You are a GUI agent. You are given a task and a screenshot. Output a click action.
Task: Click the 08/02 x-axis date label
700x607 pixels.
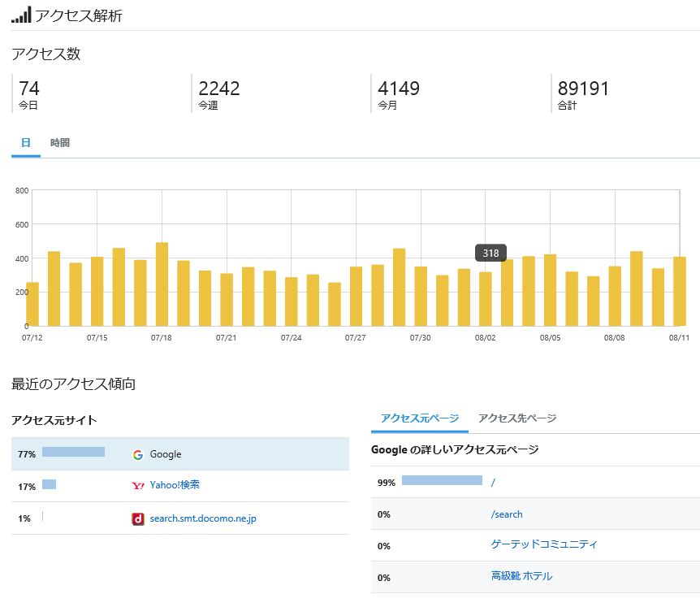(486, 338)
